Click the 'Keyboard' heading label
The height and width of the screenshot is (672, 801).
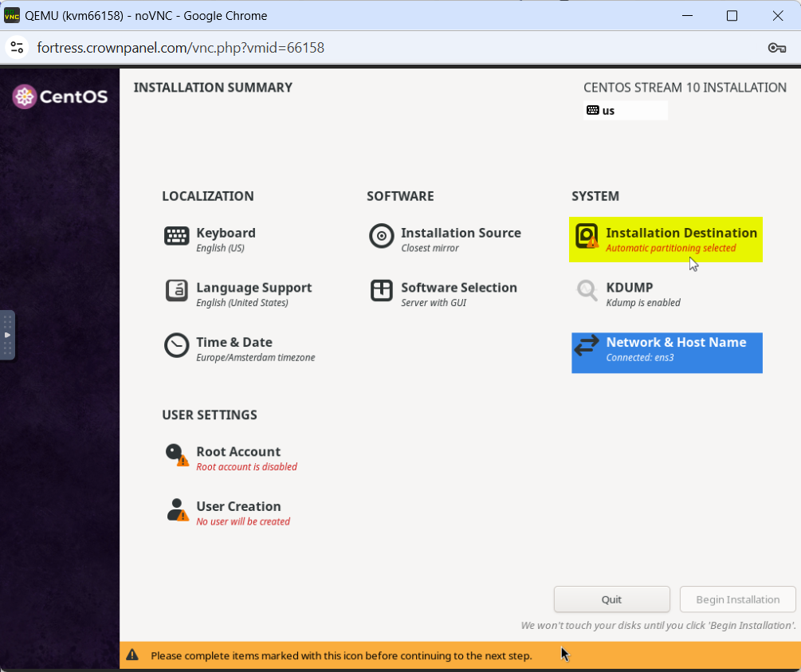(x=226, y=233)
